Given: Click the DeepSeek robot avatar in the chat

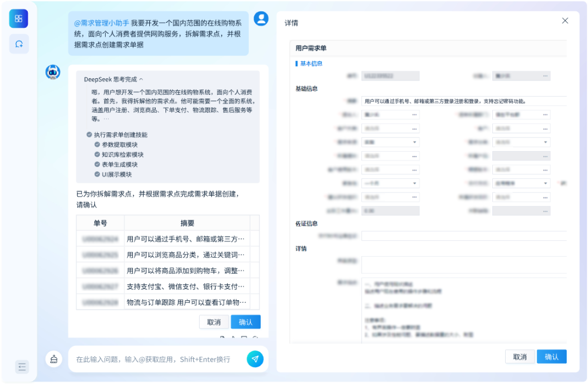Looking at the screenshot, I should pos(52,72).
